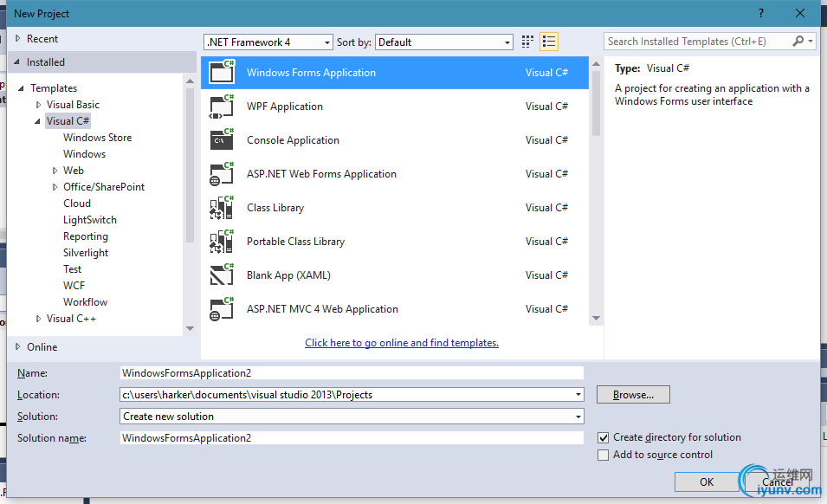The image size is (827, 504).
Task: Switch to small icons view
Action: 527,42
